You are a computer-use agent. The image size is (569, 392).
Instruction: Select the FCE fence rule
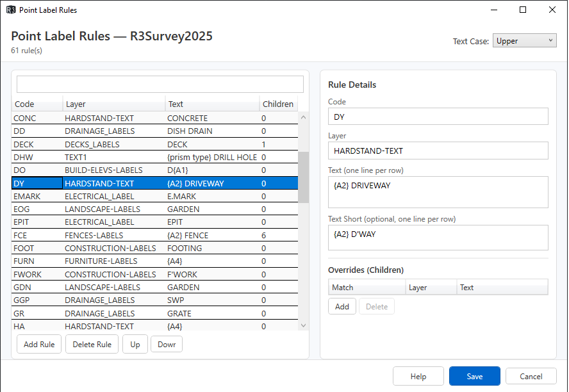155,235
